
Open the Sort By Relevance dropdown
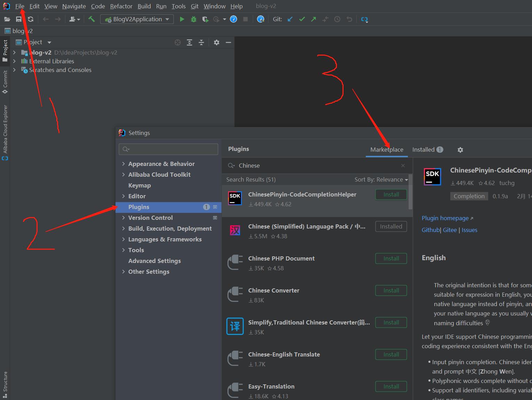[x=381, y=179]
